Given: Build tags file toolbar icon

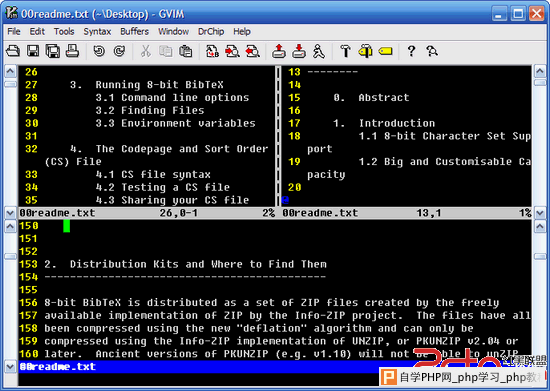Looking at the screenshot, I should [x=365, y=51].
